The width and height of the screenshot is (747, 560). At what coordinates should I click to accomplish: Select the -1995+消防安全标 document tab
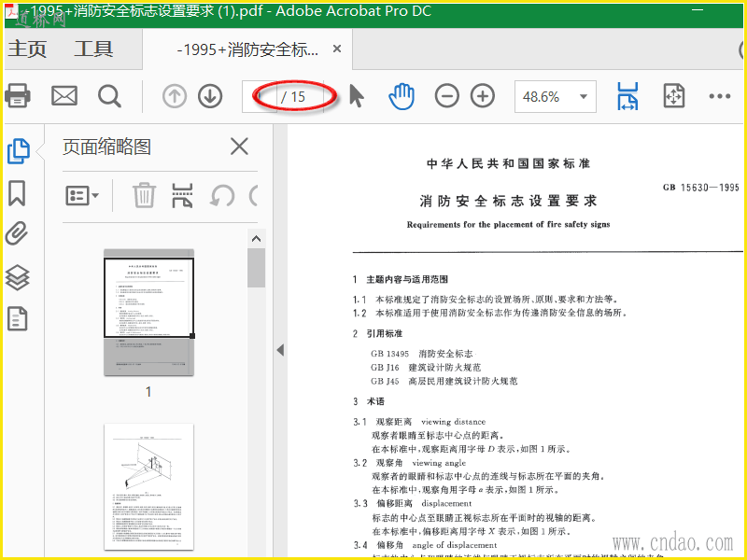click(x=247, y=49)
